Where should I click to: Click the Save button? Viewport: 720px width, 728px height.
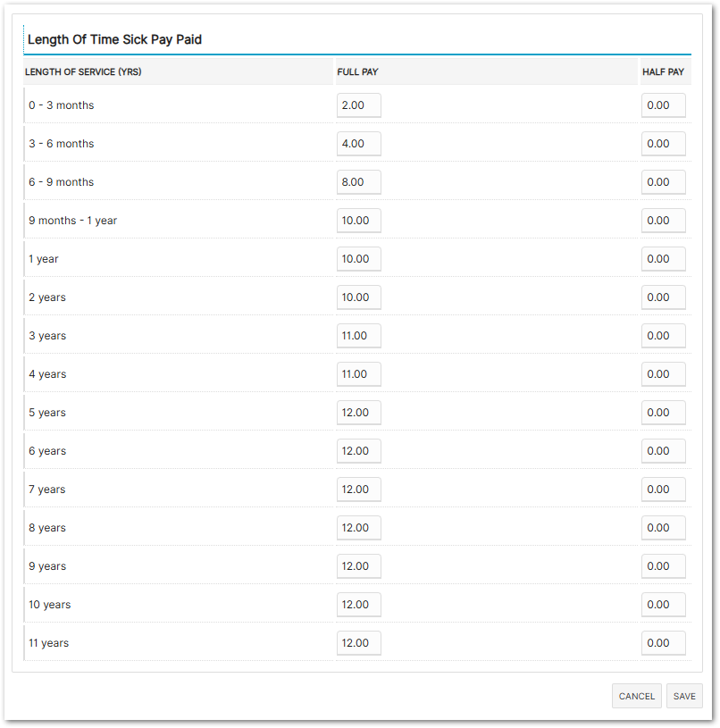pyautogui.click(x=684, y=696)
